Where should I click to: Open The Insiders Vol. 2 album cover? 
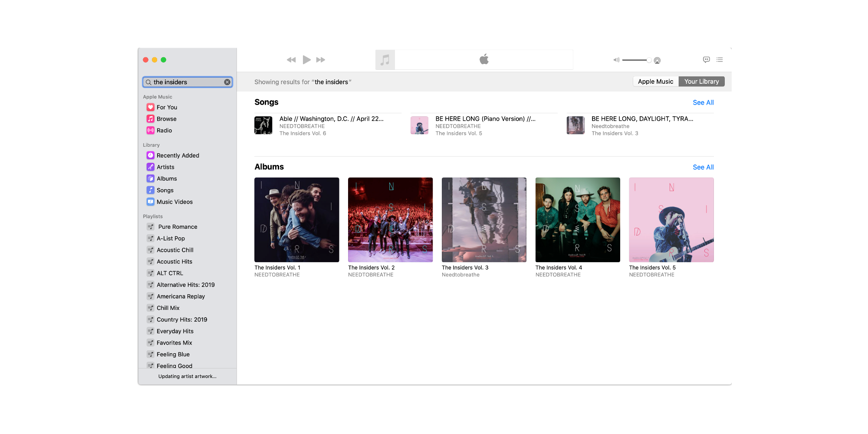click(391, 220)
